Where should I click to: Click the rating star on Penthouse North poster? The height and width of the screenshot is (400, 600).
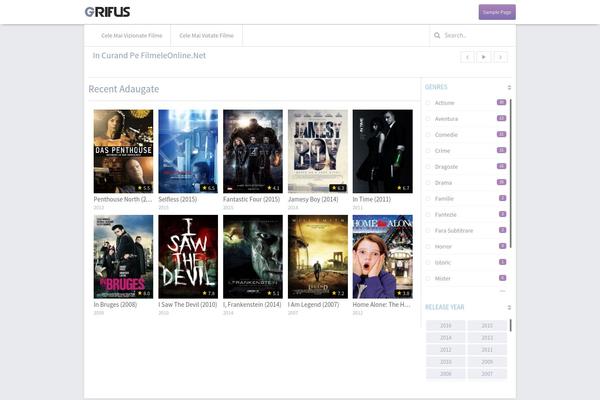pos(140,188)
